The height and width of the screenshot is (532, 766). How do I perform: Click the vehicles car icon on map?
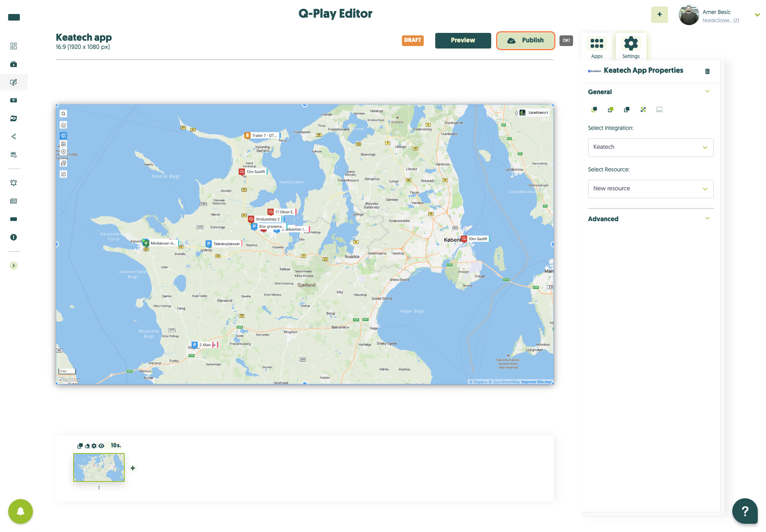(x=63, y=163)
